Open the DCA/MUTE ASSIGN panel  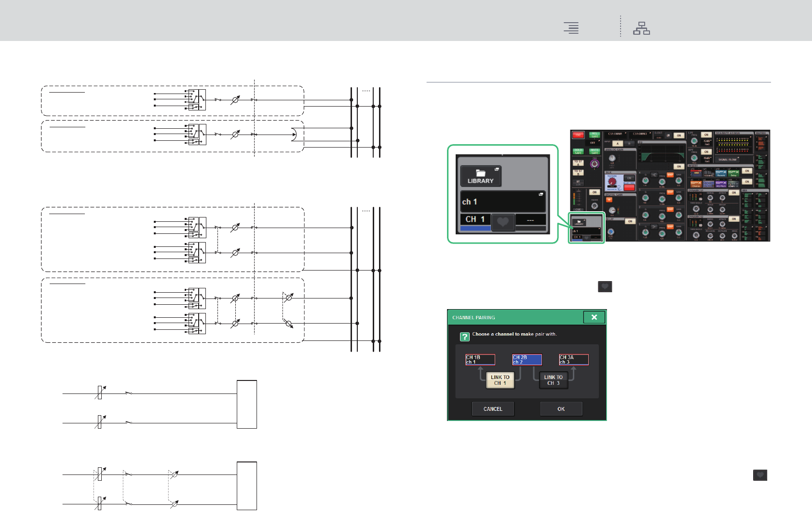(x=734, y=143)
